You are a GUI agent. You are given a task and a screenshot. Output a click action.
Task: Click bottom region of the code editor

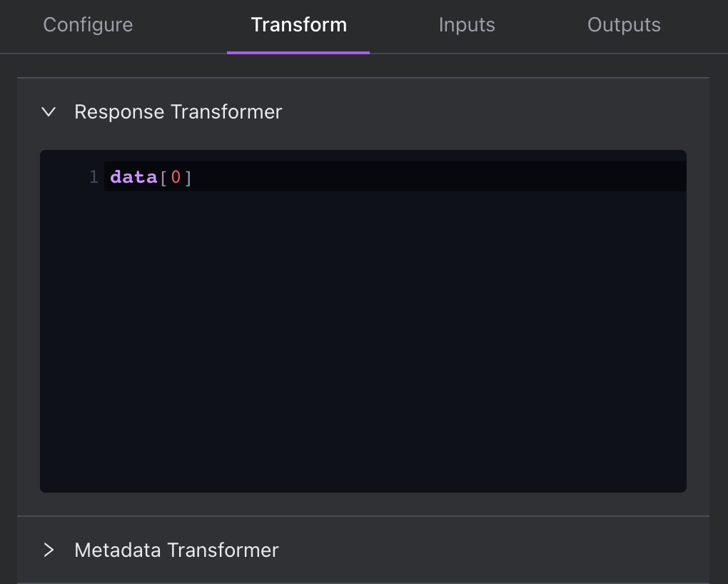point(357,471)
